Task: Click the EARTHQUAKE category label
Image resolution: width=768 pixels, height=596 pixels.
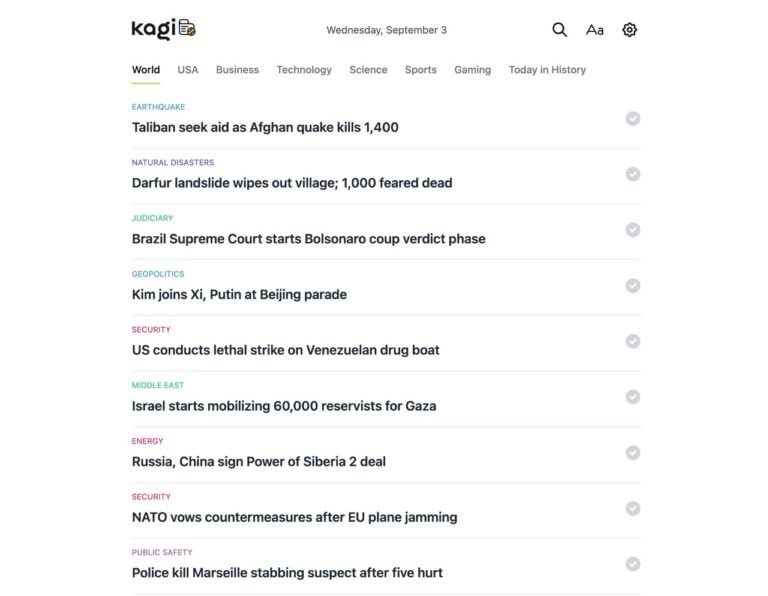Action: (x=158, y=107)
